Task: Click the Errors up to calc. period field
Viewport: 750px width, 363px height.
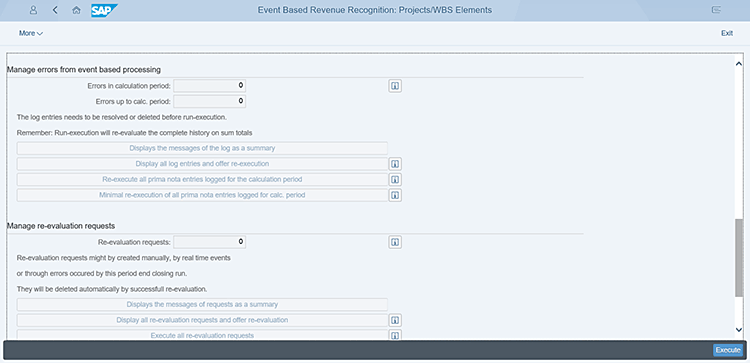Action: (210, 101)
